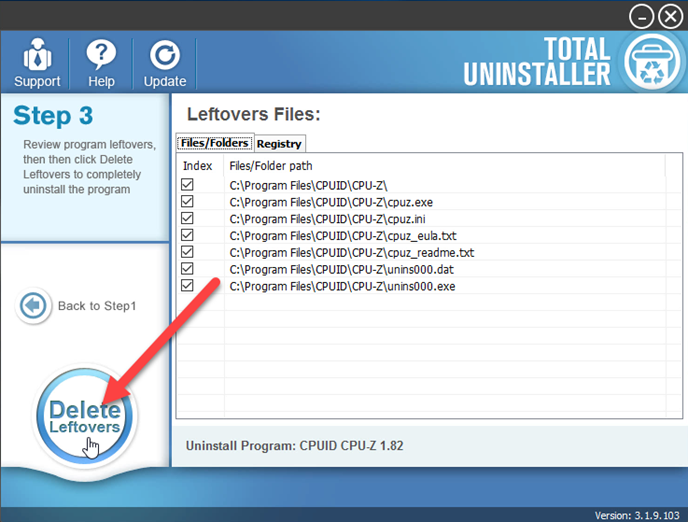The height and width of the screenshot is (522, 688).
Task: Check for updates with Update icon
Action: pyautogui.click(x=165, y=63)
